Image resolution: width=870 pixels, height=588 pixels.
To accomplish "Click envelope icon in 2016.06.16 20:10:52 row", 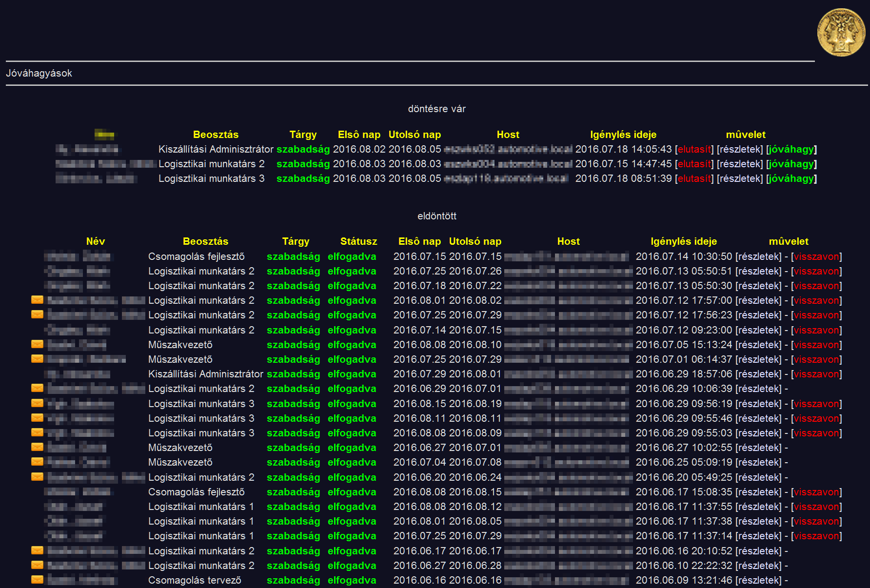I will 38,550.
